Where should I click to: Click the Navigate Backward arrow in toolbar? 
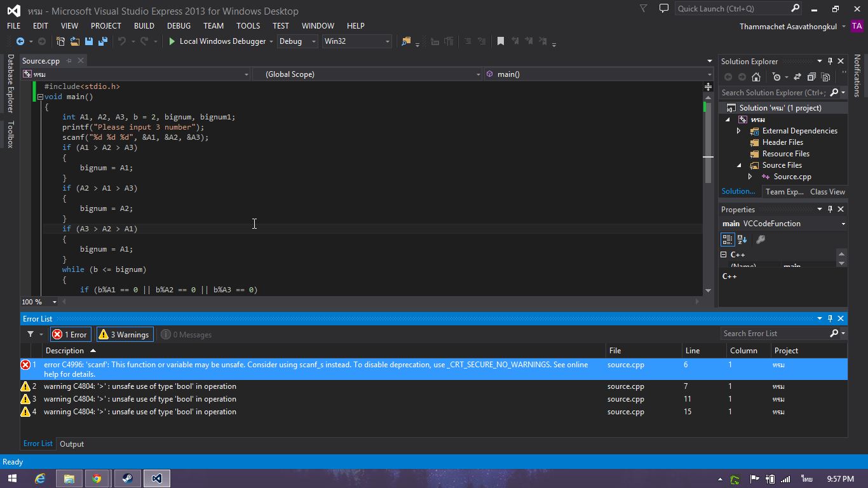click(x=20, y=41)
